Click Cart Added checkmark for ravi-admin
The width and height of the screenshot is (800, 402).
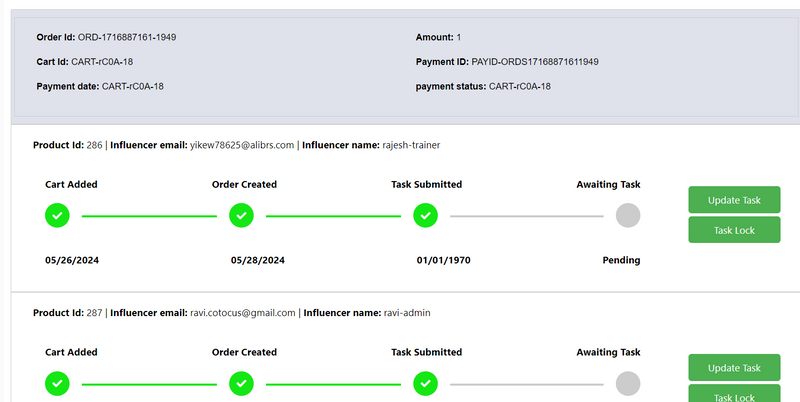click(57, 384)
